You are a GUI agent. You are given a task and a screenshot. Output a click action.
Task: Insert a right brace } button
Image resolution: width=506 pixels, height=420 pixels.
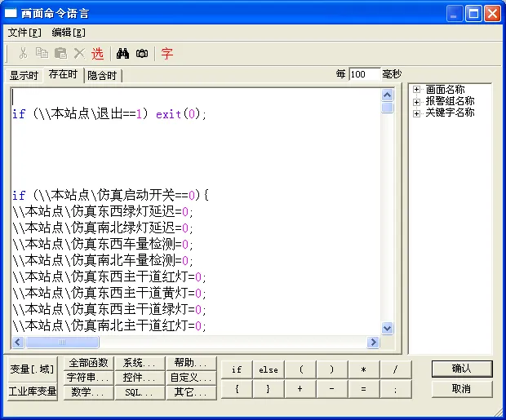pyautogui.click(x=269, y=389)
